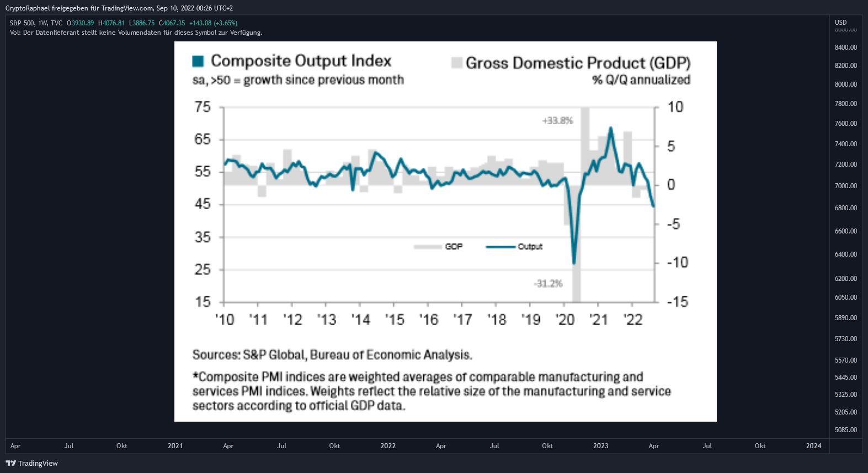Click the -31.2% annotation on chart
The width and height of the screenshot is (868, 473).
click(548, 284)
